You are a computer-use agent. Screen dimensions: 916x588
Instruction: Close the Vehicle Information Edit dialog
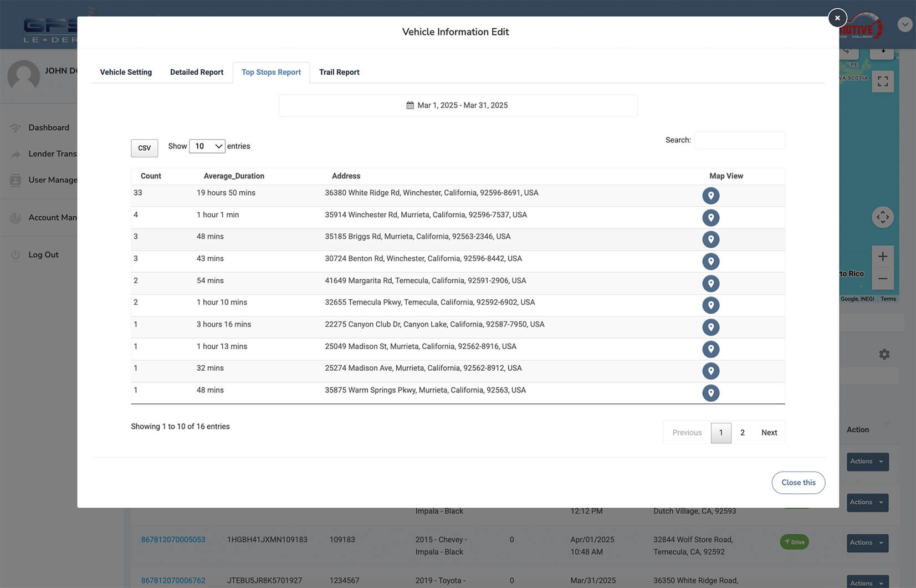tap(837, 18)
